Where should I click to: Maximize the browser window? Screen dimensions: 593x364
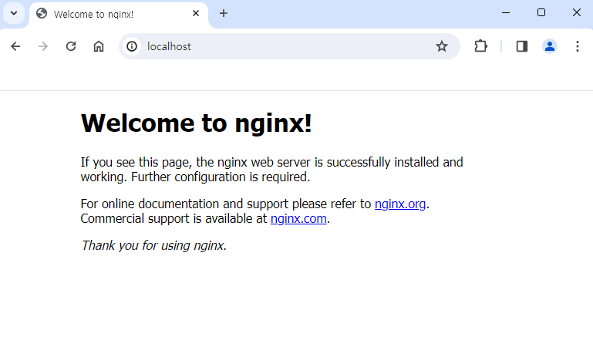(x=541, y=13)
